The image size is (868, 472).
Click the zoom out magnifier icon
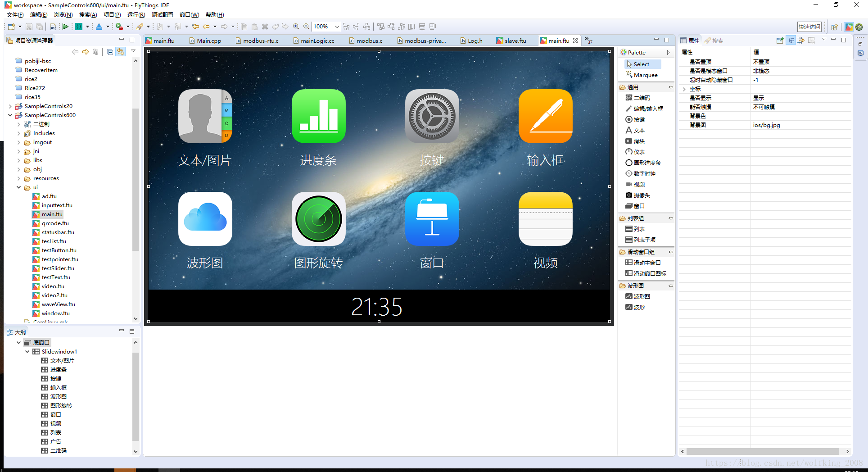[306, 27]
